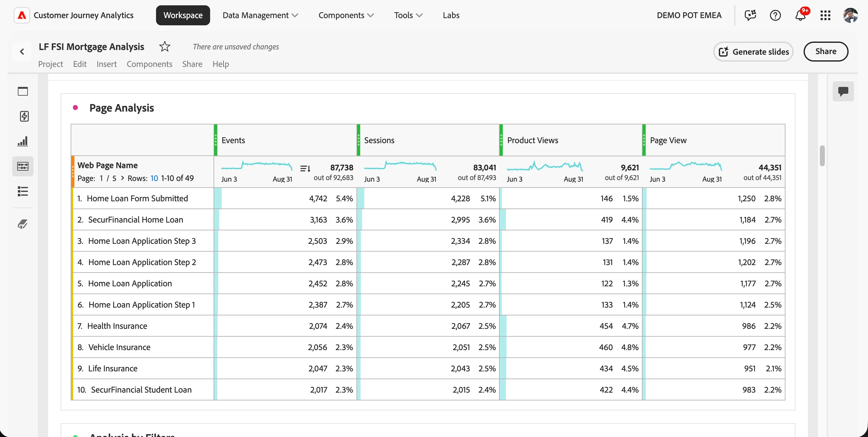Select the Product Views column header
The image size is (868, 437).
coord(571,140)
